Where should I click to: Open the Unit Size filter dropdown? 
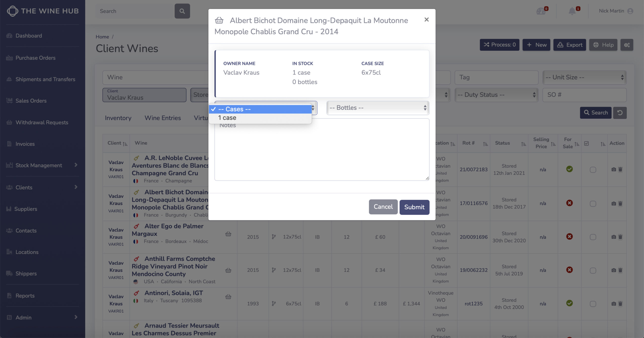584,77
